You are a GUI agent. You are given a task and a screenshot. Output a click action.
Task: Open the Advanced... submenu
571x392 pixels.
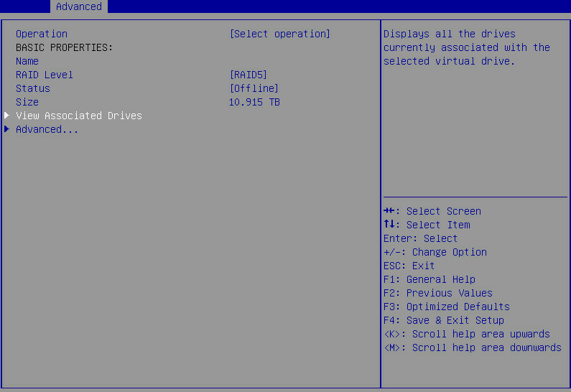click(x=47, y=129)
